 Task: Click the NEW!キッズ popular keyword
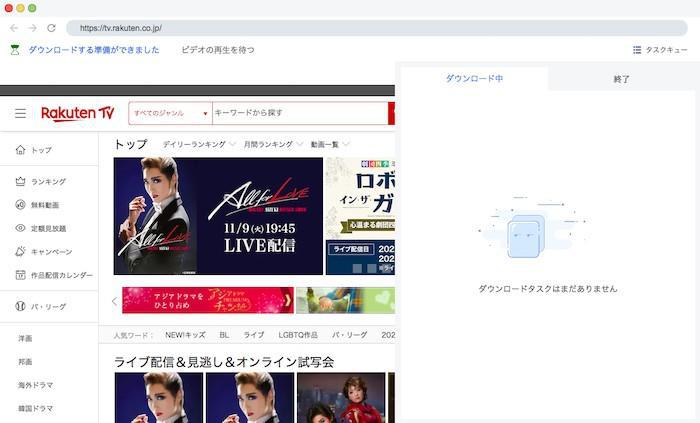(x=185, y=335)
